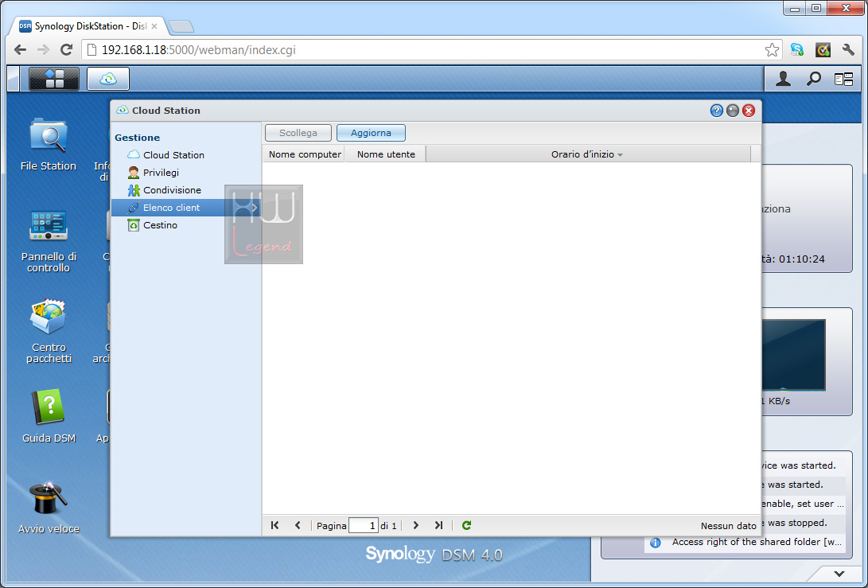This screenshot has height=588, width=868.
Task: Click the browser back arrow
Action: [x=21, y=50]
